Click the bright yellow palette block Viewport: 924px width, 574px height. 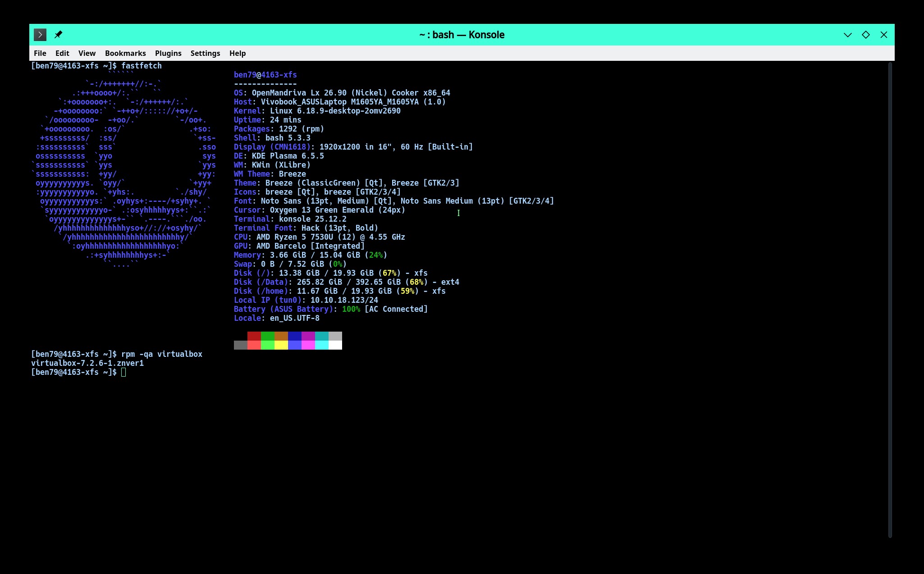(281, 345)
